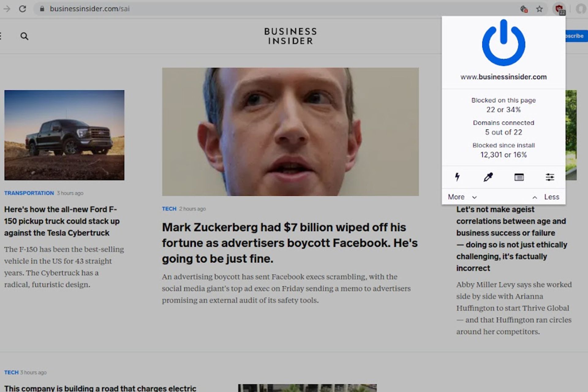Reload the page
The width and height of the screenshot is (588, 392).
click(x=22, y=9)
